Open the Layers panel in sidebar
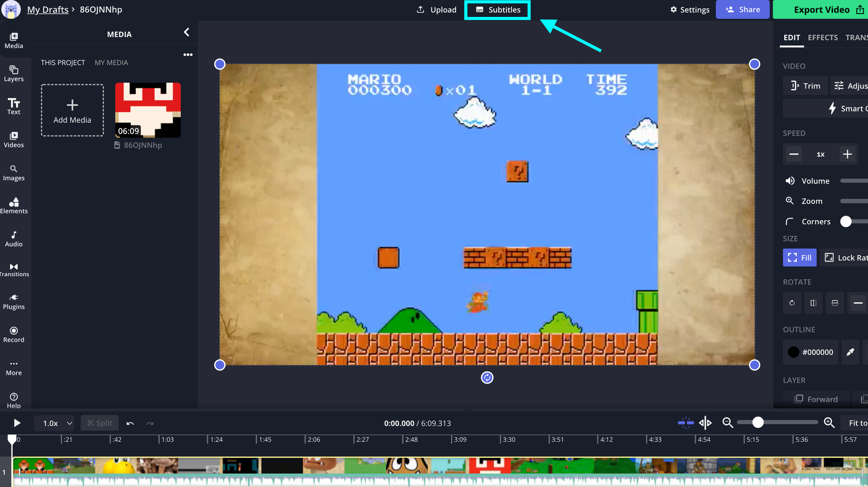Image resolution: width=868 pixels, height=487 pixels. click(13, 73)
